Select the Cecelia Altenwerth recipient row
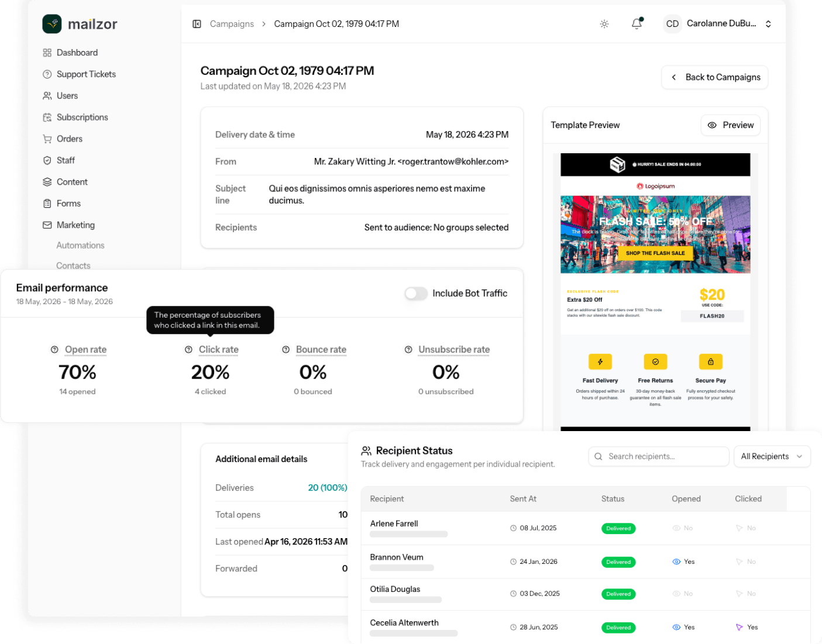This screenshot has width=822, height=644. tap(585, 627)
